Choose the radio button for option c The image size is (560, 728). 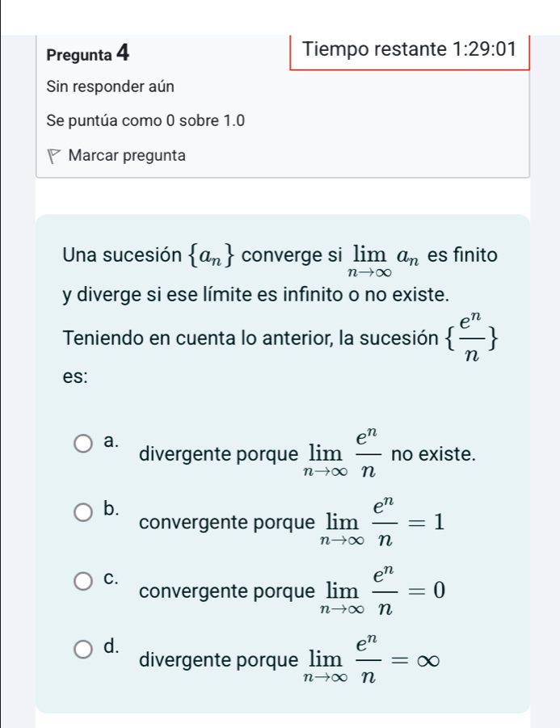(84, 580)
